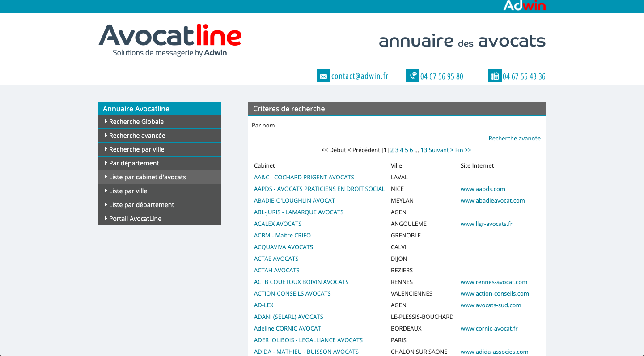Open ACTAH AVOCATS listing
The image size is (644, 356).
coord(277,271)
